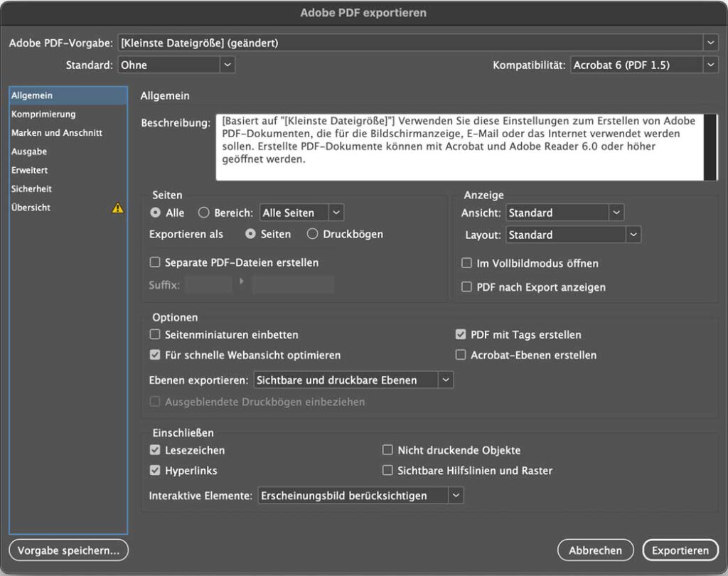Viewport: 728px width, 576px height.
Task: Open the Standard dropdown set to Ohne
Action: point(176,65)
